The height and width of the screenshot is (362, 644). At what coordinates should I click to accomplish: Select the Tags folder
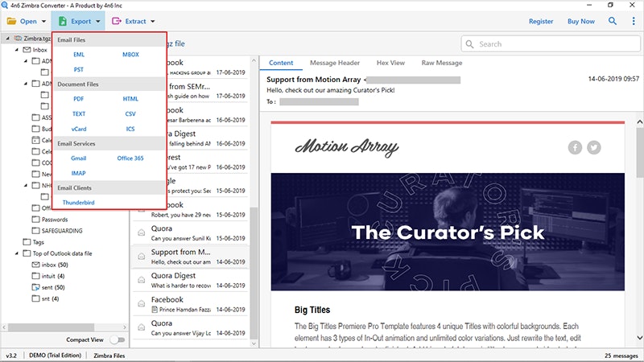click(x=38, y=242)
